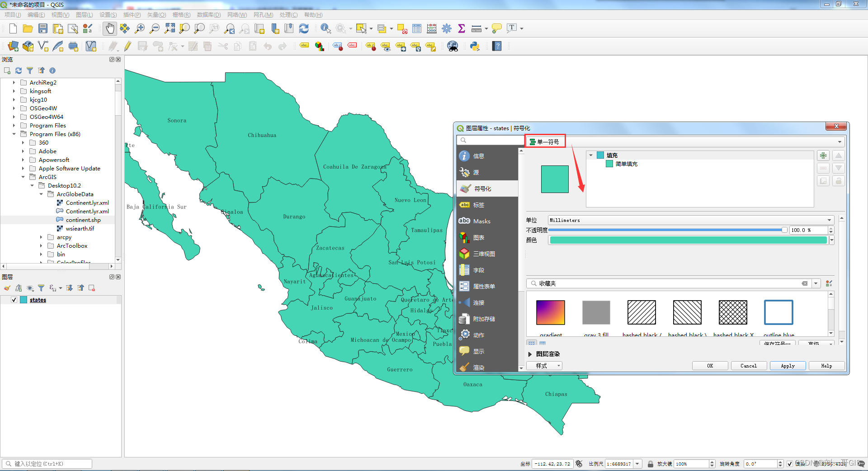Image resolution: width=868 pixels, height=471 pixels.
Task: Open the 单一符号 renderer type dropdown
Action: (x=685, y=142)
